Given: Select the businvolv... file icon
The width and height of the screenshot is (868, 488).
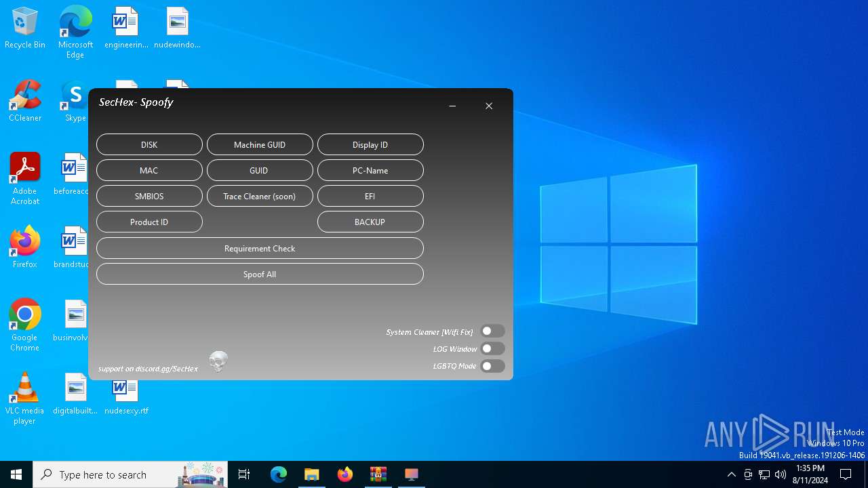Looking at the screenshot, I should click(x=73, y=321).
